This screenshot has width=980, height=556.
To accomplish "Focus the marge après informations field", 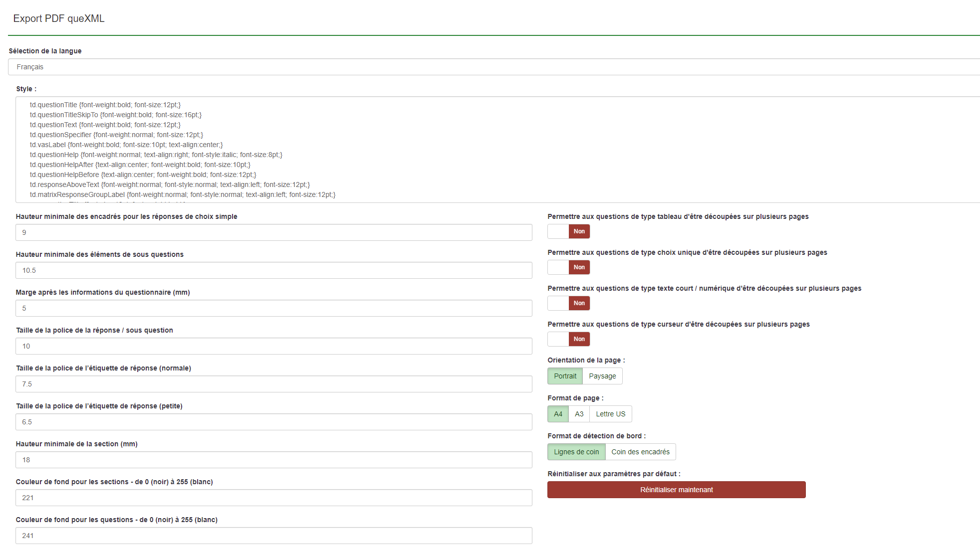I will 273,308.
